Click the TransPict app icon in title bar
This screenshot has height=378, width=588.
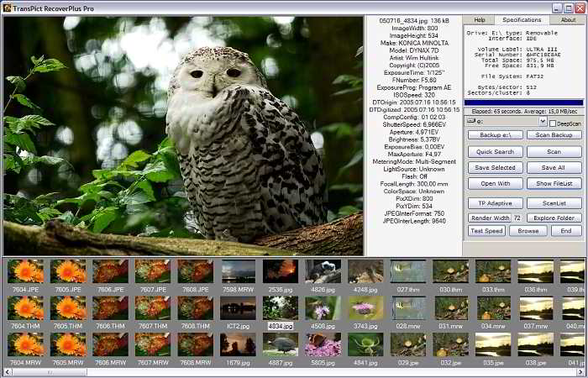tap(7, 8)
